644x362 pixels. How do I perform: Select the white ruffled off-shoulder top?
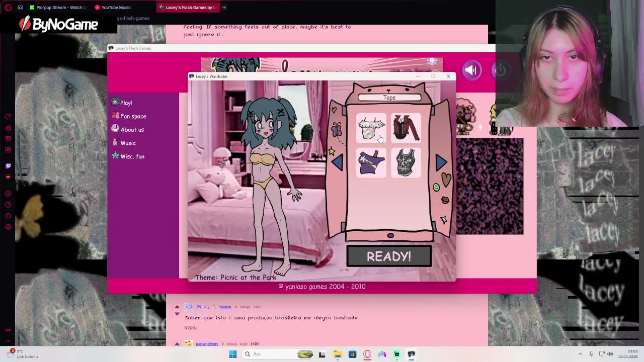(371, 128)
